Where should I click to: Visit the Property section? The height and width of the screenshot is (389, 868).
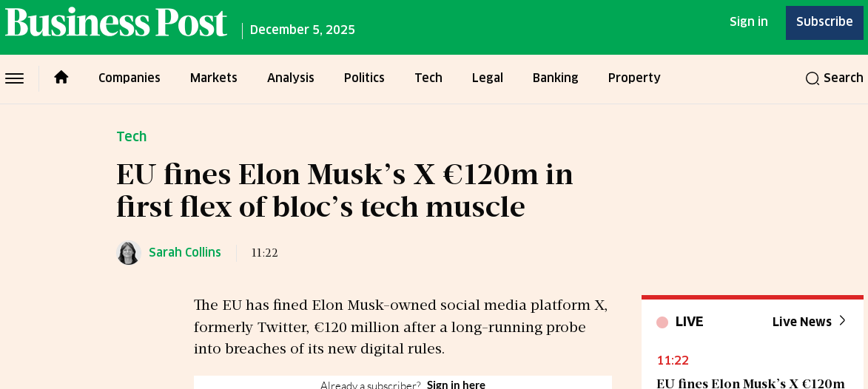(634, 78)
